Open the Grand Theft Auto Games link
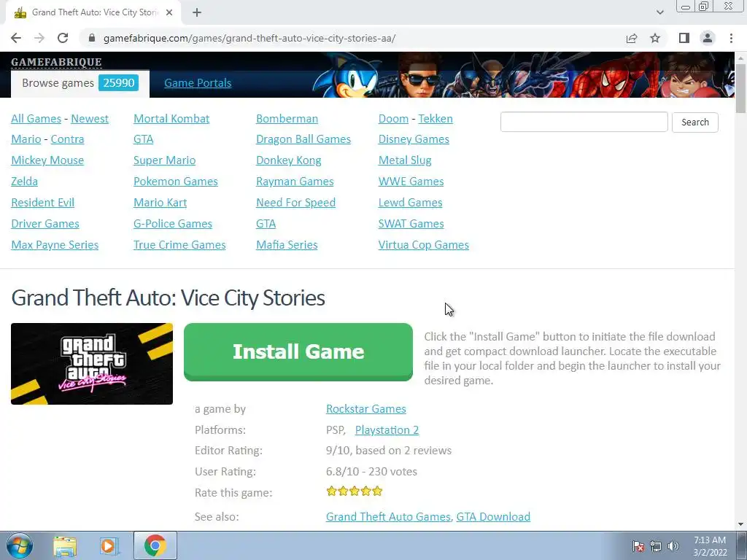 tap(388, 517)
